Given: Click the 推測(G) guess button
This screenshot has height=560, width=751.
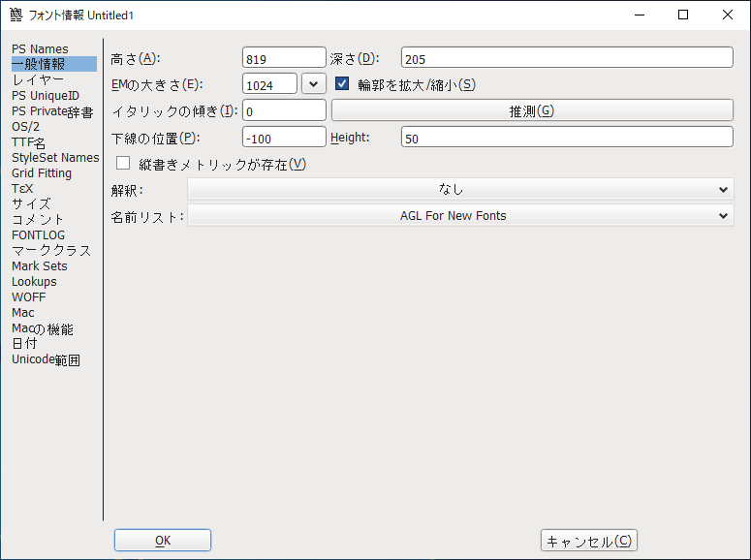Looking at the screenshot, I should click(x=532, y=110).
